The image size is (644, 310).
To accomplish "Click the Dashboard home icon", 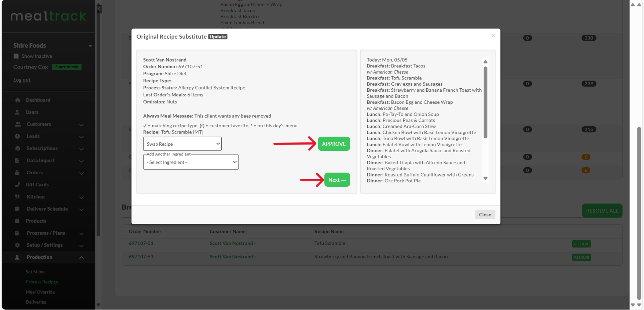I will [x=18, y=100].
